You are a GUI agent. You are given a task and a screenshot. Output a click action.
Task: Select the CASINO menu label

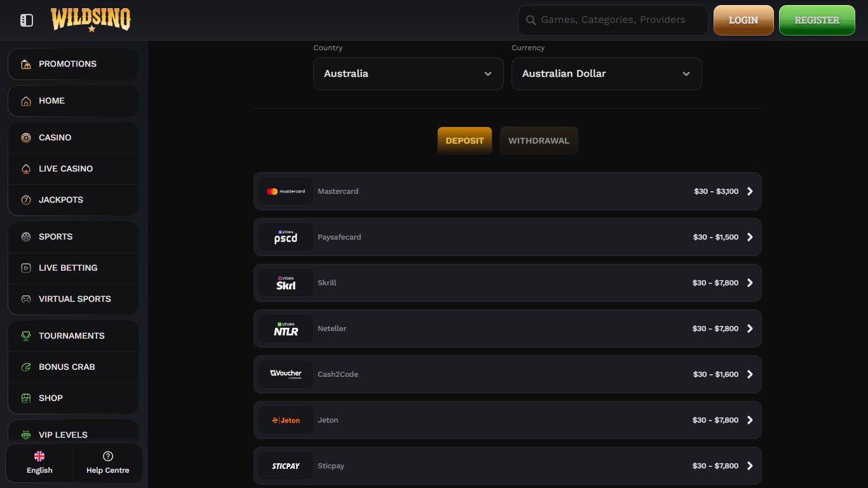55,138
